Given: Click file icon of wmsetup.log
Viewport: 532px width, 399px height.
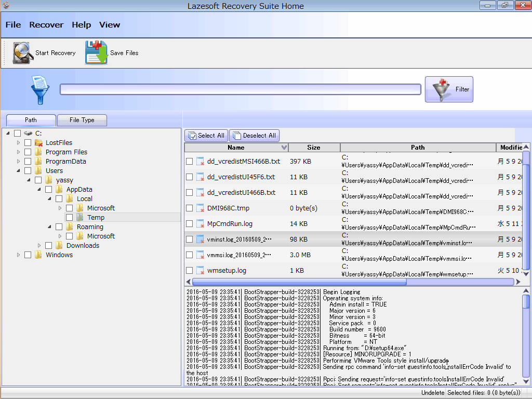Looking at the screenshot, I should pyautogui.click(x=200, y=271).
